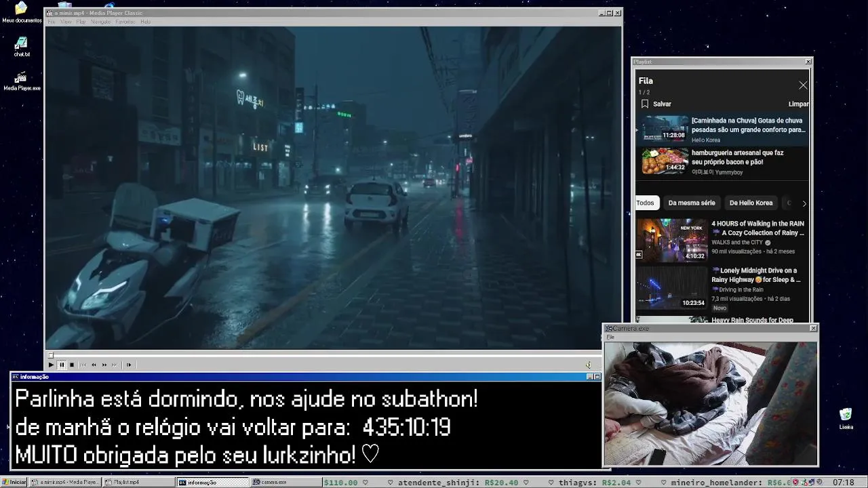
Task: Click the thiagvs donation ticker entry
Action: (595, 483)
